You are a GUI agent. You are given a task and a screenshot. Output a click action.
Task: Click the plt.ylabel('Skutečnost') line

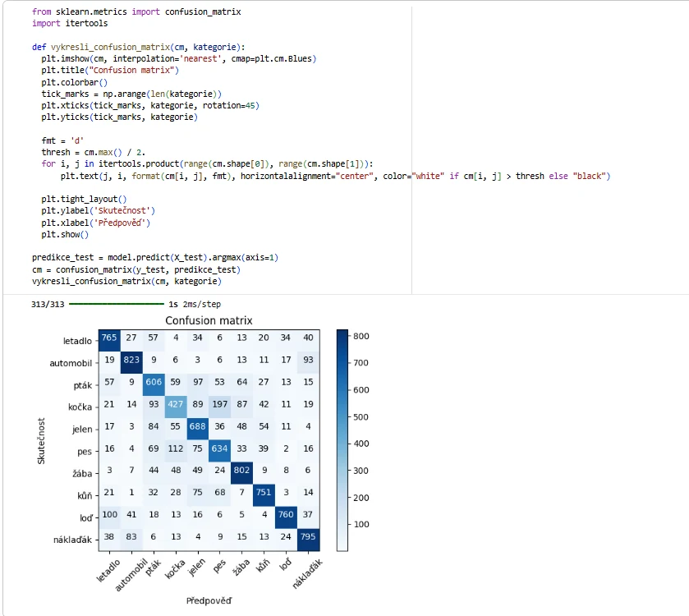(98, 211)
